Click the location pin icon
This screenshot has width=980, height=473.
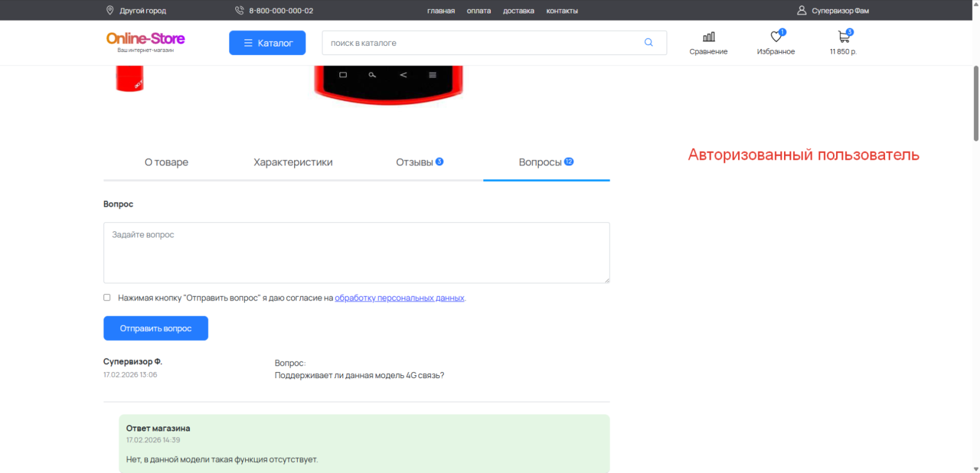110,10
